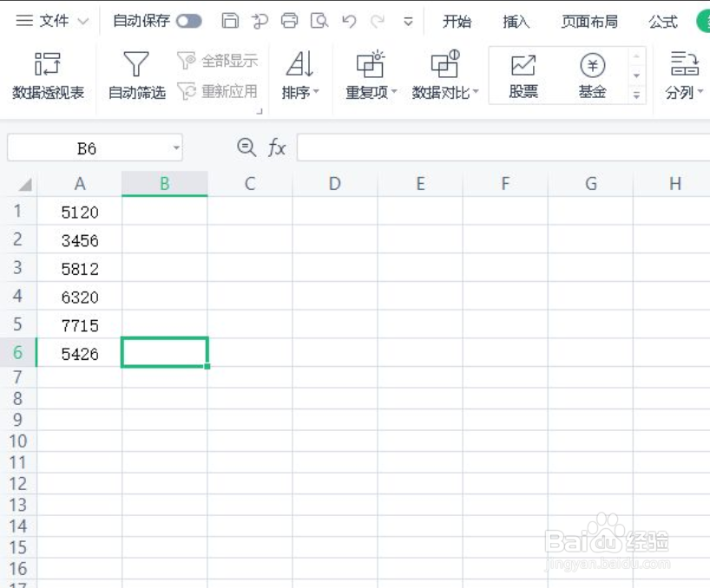This screenshot has width=710, height=588.
Task: Select column E header
Action: coord(420,184)
